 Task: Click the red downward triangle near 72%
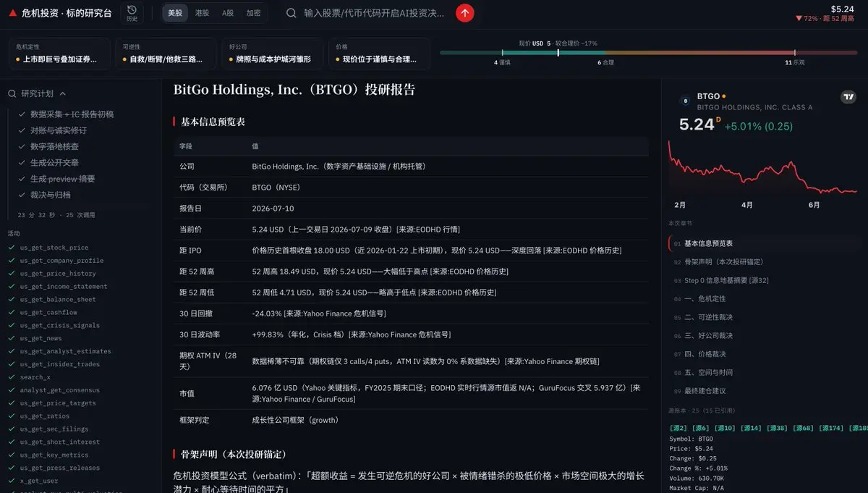tap(799, 18)
